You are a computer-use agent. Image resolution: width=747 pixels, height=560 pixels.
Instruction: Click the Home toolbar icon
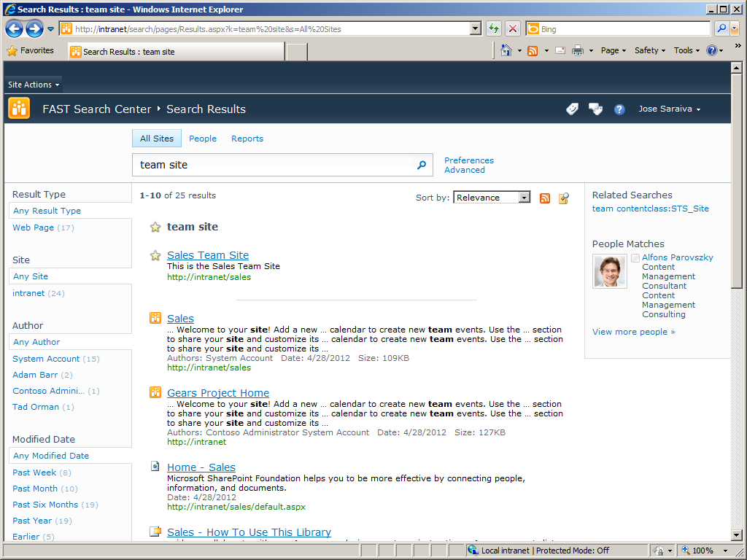506,50
